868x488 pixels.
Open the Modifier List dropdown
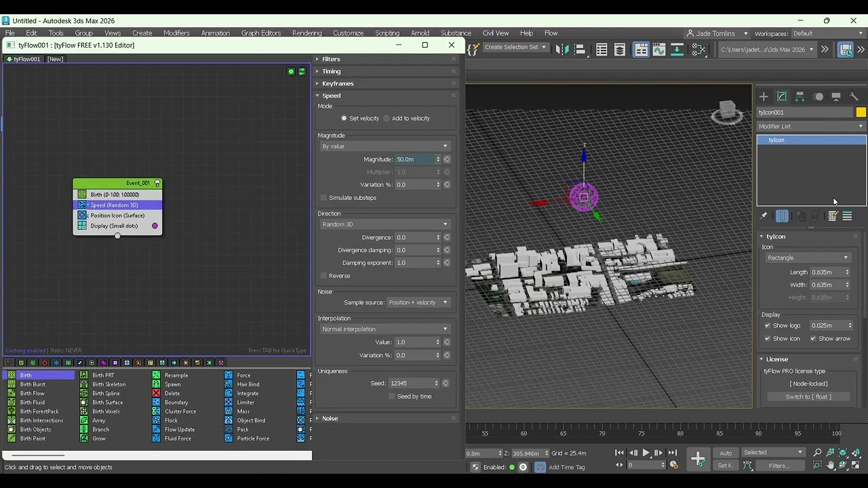click(x=812, y=127)
